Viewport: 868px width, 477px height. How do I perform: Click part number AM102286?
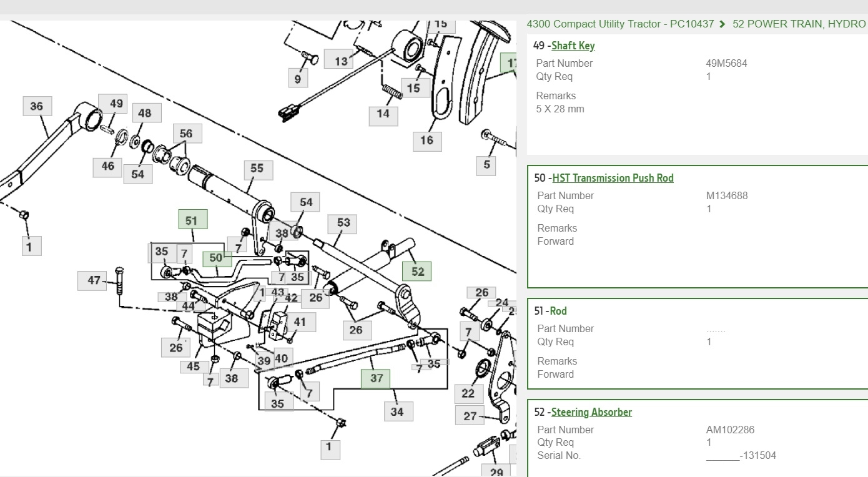coord(731,430)
